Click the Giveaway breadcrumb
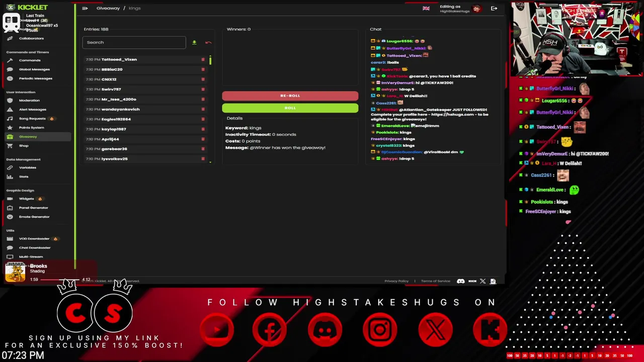The height and width of the screenshot is (362, 644). pyautogui.click(x=108, y=8)
